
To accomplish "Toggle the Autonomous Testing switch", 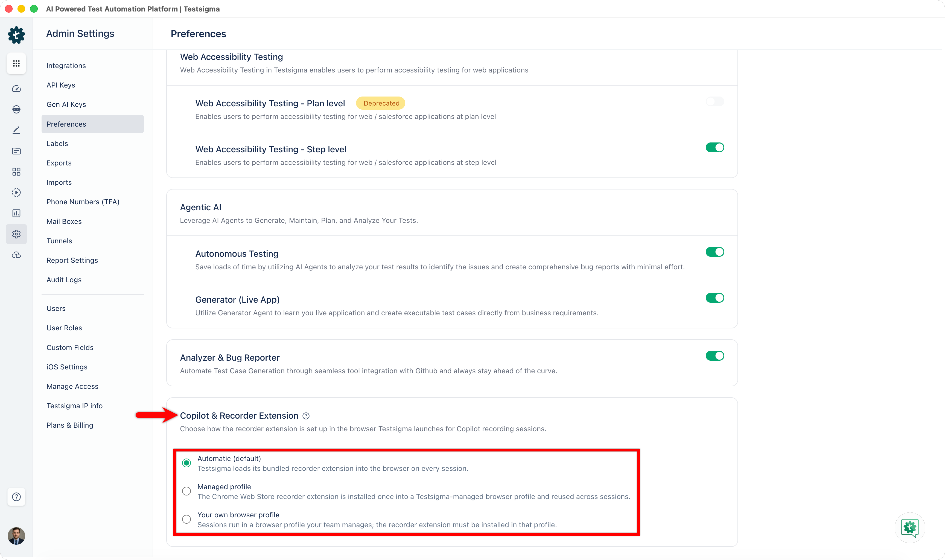I will (x=715, y=252).
